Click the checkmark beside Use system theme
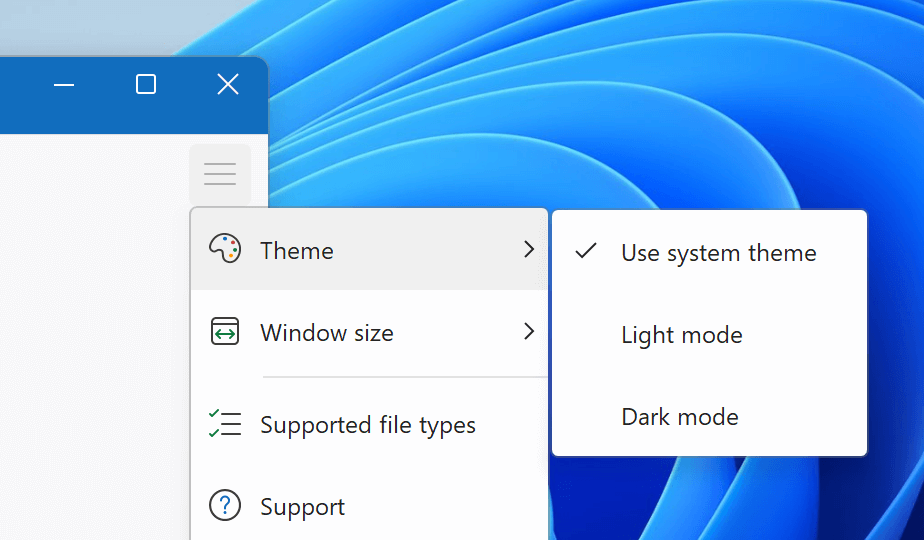 586,251
